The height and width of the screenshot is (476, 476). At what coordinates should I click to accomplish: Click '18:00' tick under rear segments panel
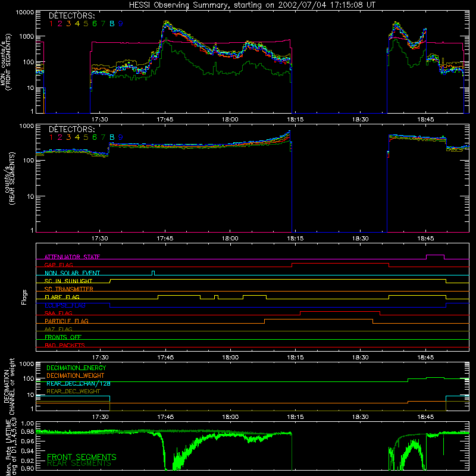click(230, 239)
